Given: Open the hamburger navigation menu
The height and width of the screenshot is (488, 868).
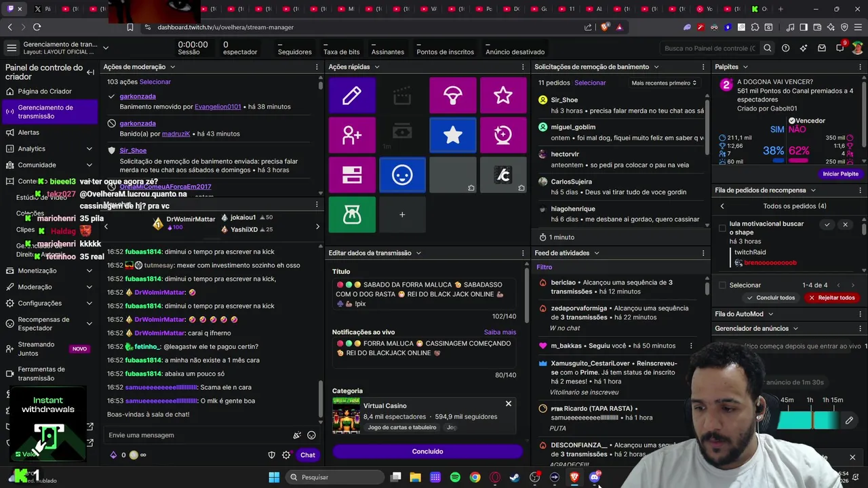Looking at the screenshot, I should [12, 48].
